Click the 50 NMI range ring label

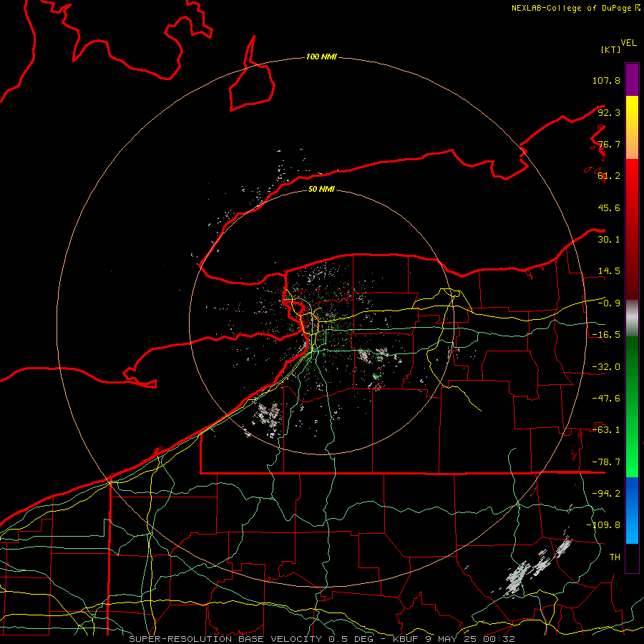(x=321, y=189)
